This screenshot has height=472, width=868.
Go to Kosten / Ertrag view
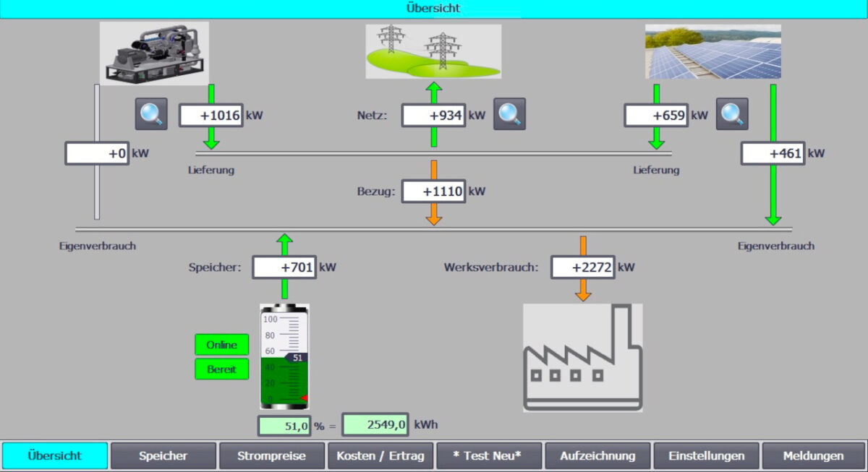(x=380, y=456)
